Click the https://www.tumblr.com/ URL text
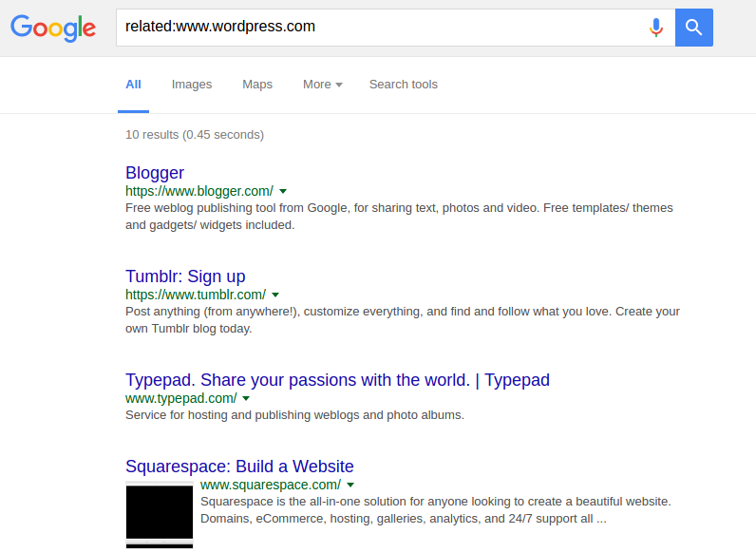 click(x=196, y=295)
